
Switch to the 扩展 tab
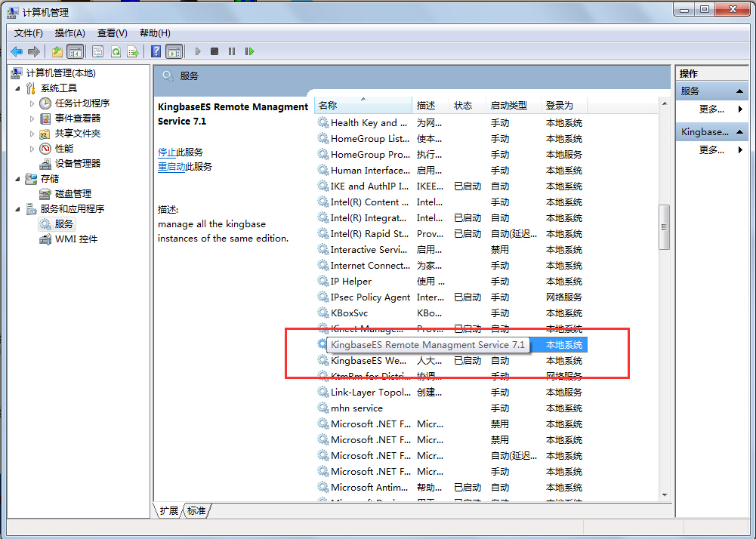click(168, 511)
